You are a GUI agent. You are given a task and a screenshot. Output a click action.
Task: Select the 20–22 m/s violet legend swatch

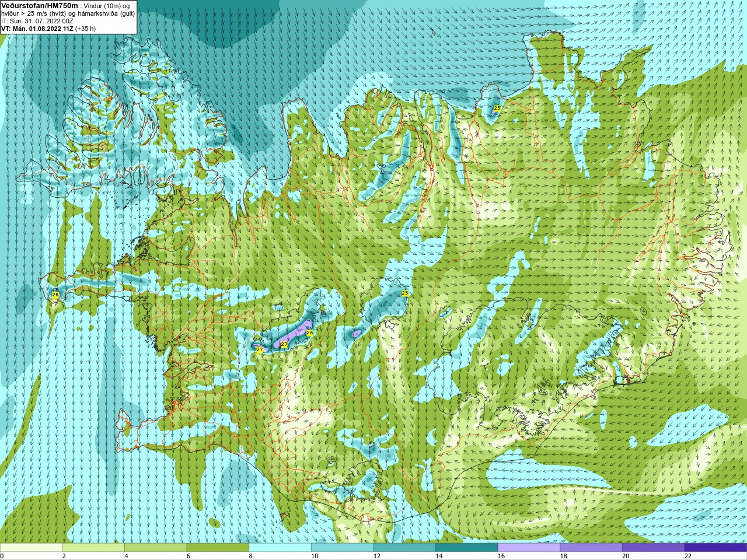(654, 547)
